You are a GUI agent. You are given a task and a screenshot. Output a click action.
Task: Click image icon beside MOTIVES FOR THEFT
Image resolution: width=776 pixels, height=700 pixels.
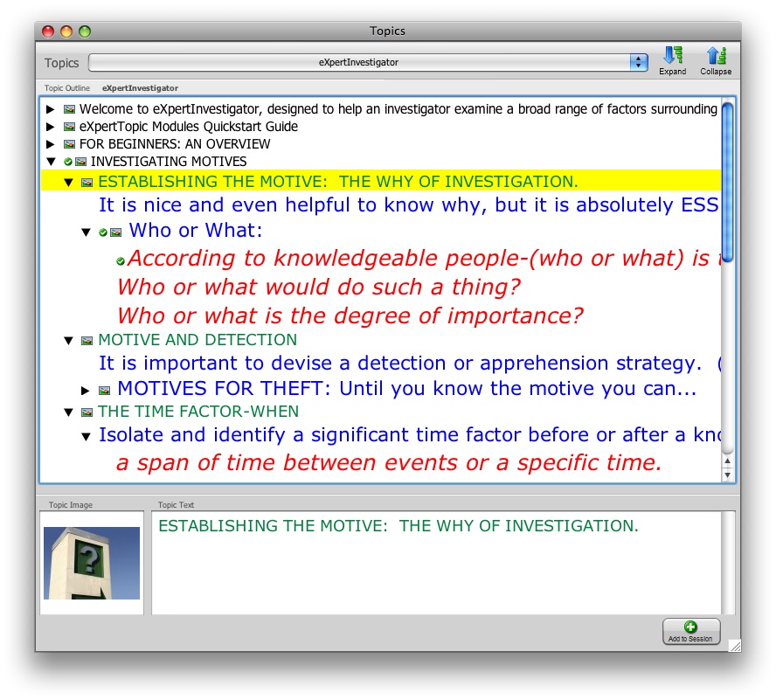point(104,391)
